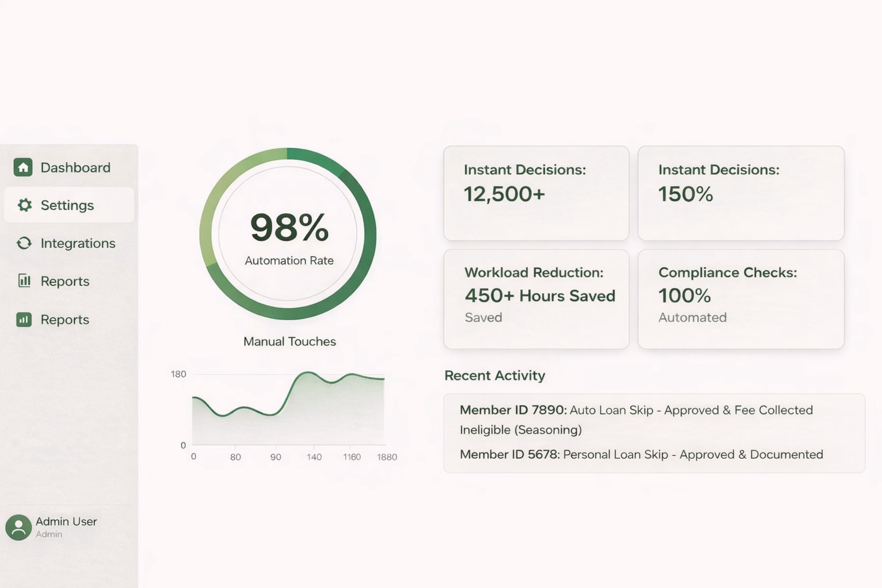This screenshot has width=882, height=588.
Task: Select the Compliance Checks 100% card
Action: point(741,299)
